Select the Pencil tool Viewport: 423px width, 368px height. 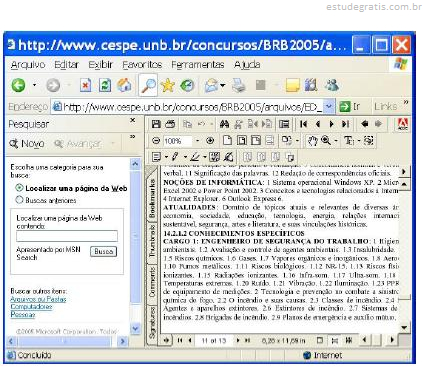pyautogui.click(x=175, y=157)
